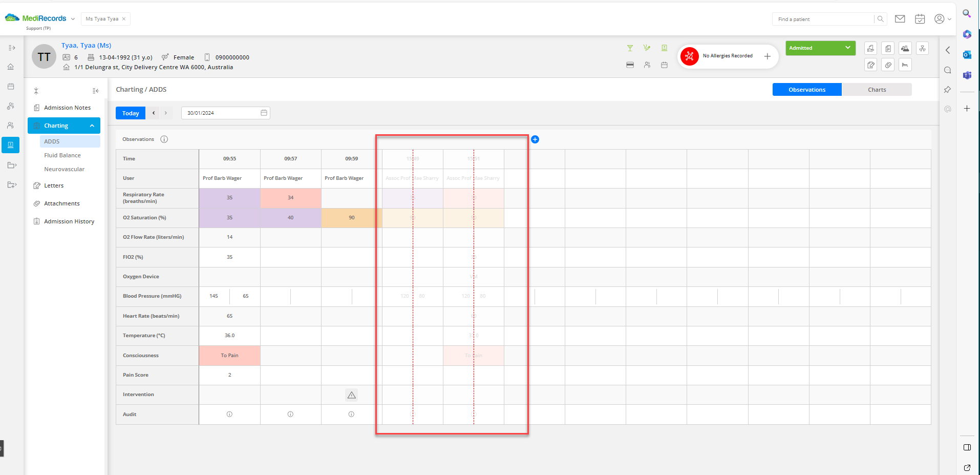This screenshot has width=980, height=475.
Task: Click the red allergy alert icon
Action: click(690, 56)
